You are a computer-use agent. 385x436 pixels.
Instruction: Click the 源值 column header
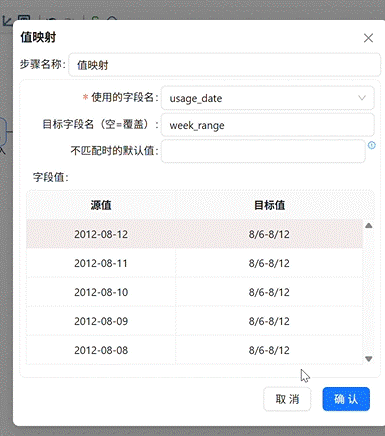101,205
